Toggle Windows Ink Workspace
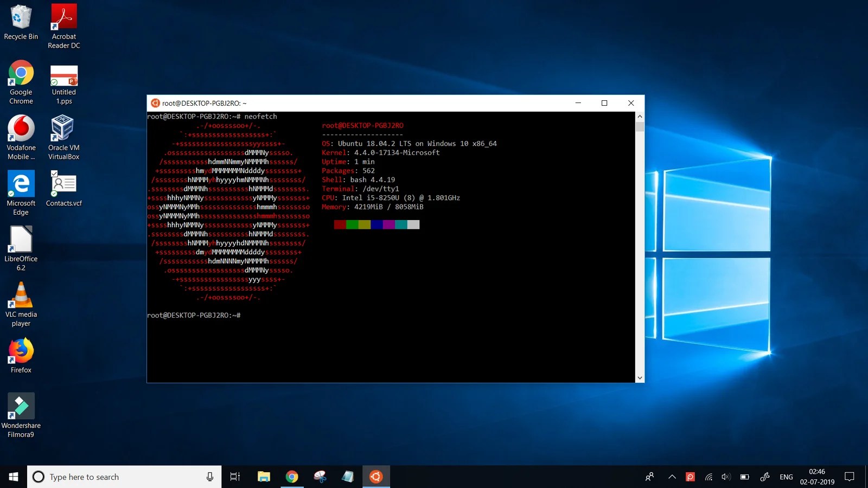 click(765, 477)
